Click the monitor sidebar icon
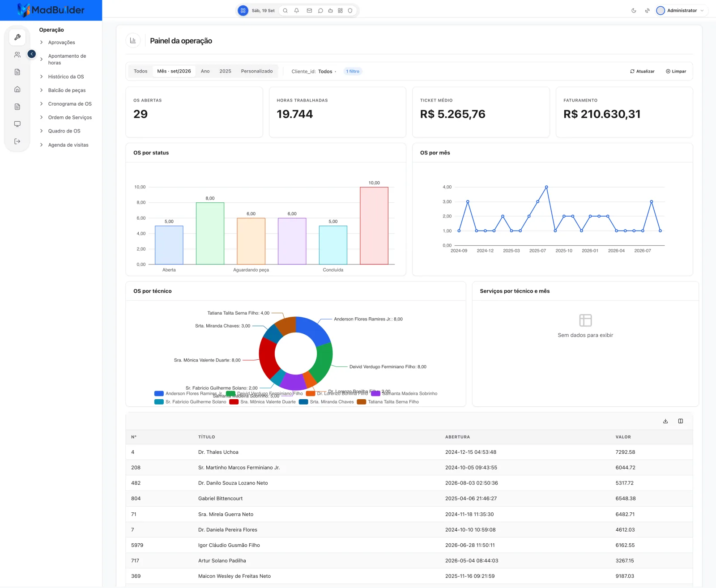716x588 pixels. [x=17, y=124]
